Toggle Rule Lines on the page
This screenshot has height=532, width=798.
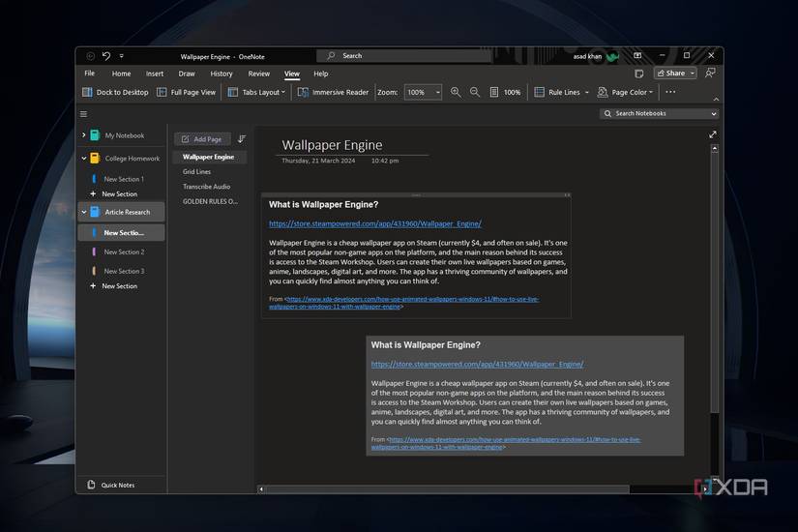point(557,92)
